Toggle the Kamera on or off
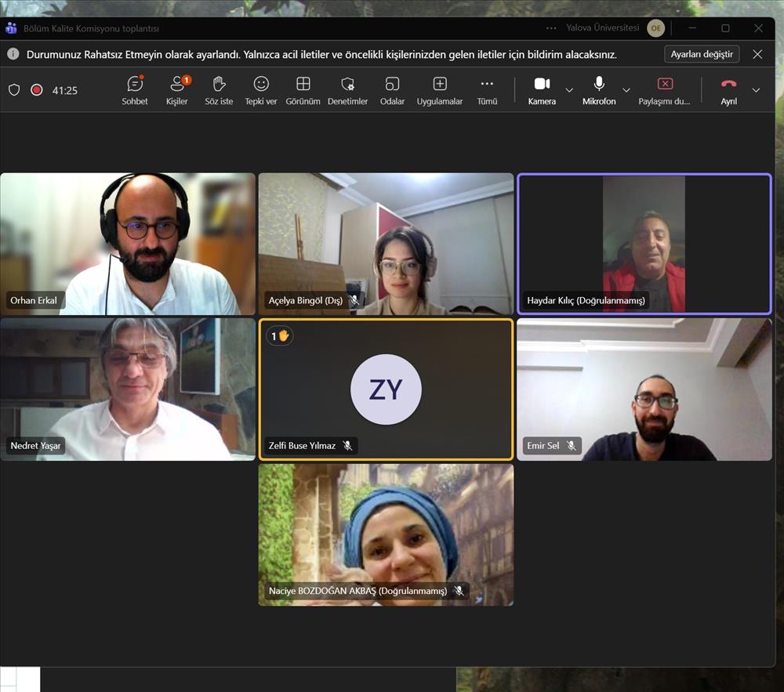This screenshot has width=784, height=692. click(542, 89)
